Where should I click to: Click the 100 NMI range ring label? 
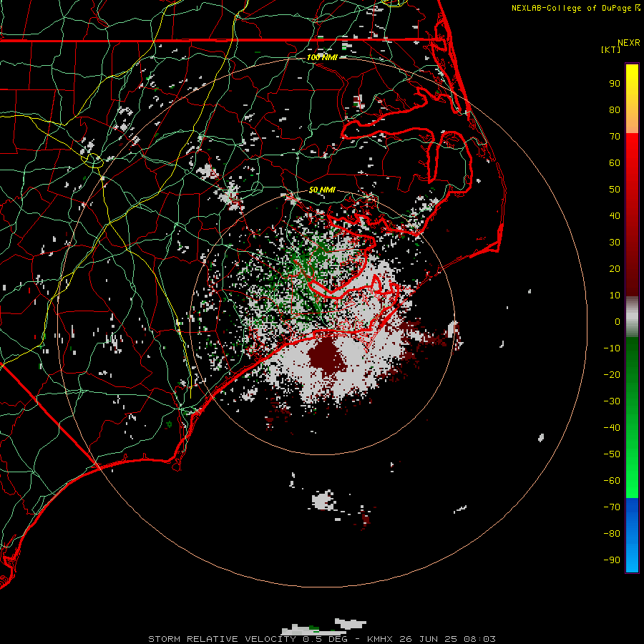[x=322, y=57]
